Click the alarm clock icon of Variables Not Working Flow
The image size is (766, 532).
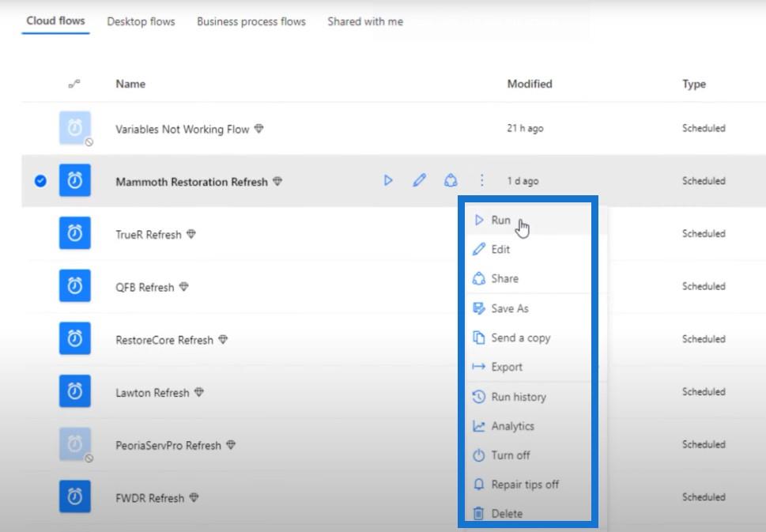pyautogui.click(x=75, y=128)
